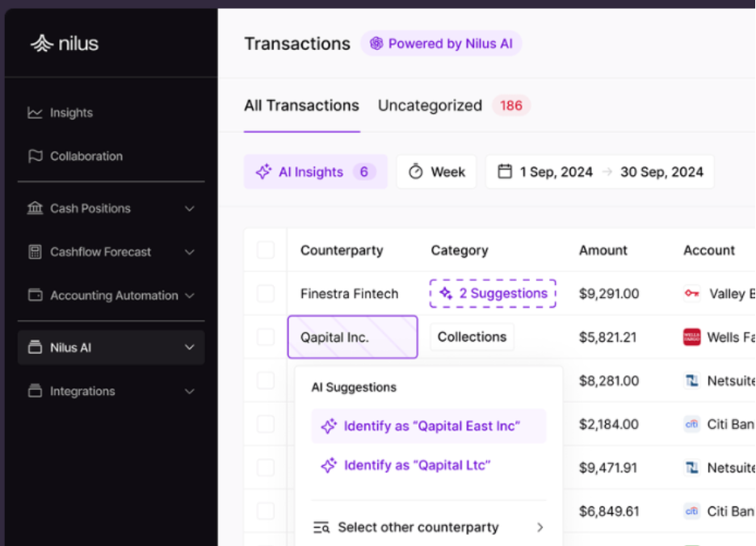Viewport: 756px width, 546px height.
Task: Click Select other counterparty option
Action: coord(429,527)
